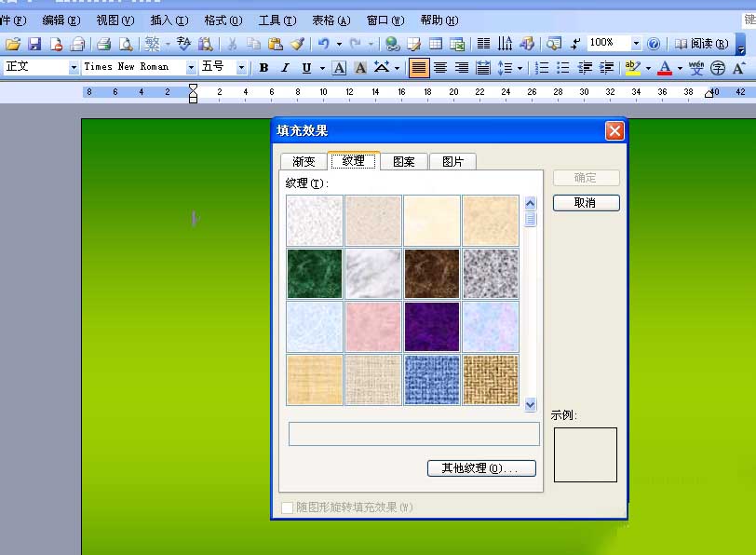Expand the font size dropdown
This screenshot has width=756, height=555.
pyautogui.click(x=241, y=67)
